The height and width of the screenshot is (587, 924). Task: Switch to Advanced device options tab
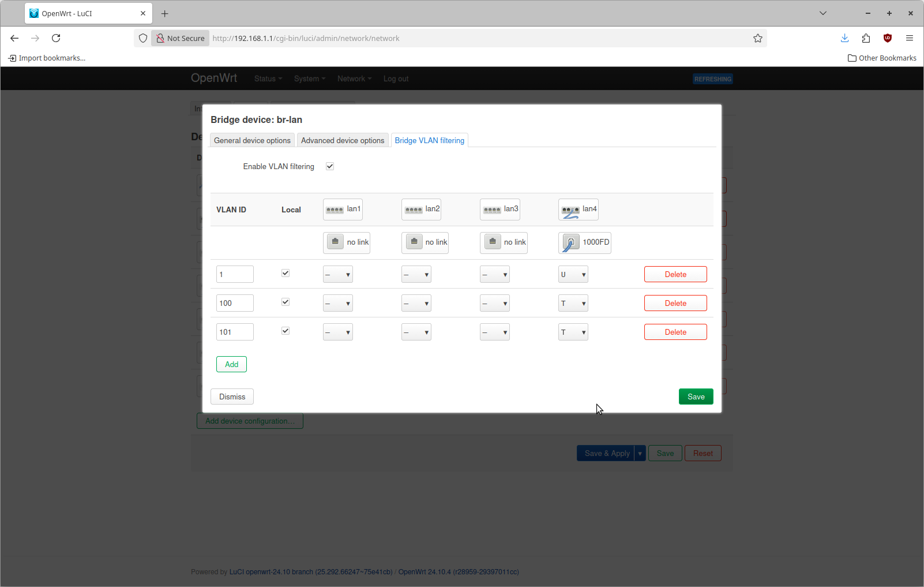click(x=343, y=140)
